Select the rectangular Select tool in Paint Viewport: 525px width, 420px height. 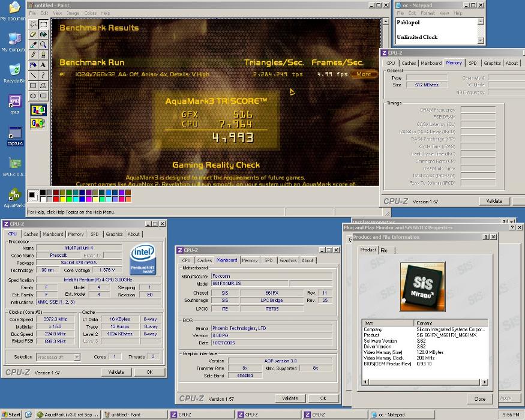click(43, 25)
